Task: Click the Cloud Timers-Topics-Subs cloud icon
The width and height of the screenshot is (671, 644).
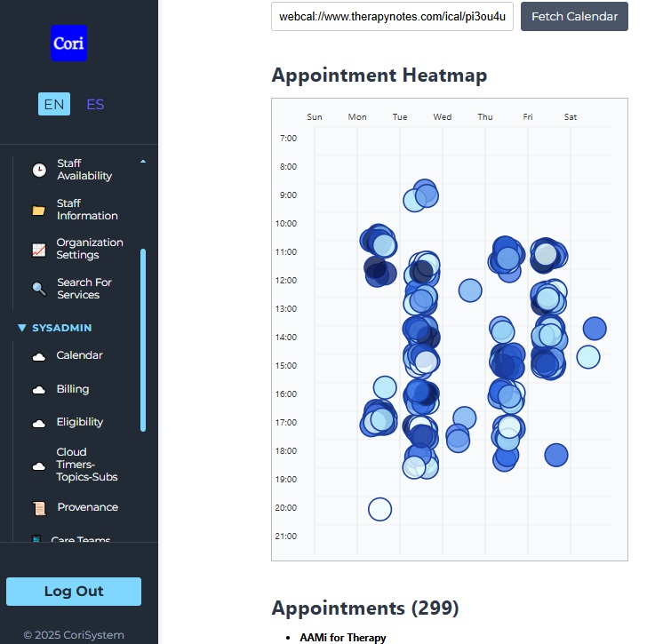Action: tap(39, 465)
